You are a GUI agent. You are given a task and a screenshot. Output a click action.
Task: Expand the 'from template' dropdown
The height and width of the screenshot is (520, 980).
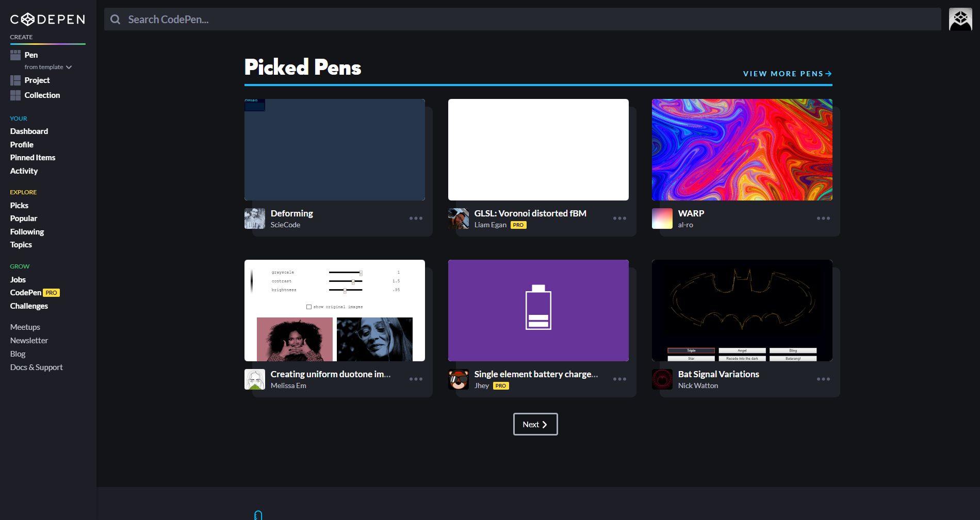[48, 67]
